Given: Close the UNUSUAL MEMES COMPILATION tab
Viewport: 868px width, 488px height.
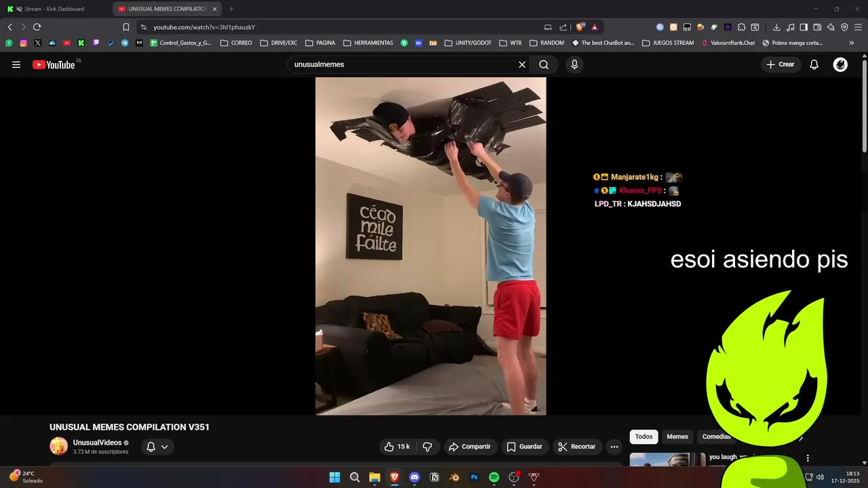Looking at the screenshot, I should click(215, 9).
